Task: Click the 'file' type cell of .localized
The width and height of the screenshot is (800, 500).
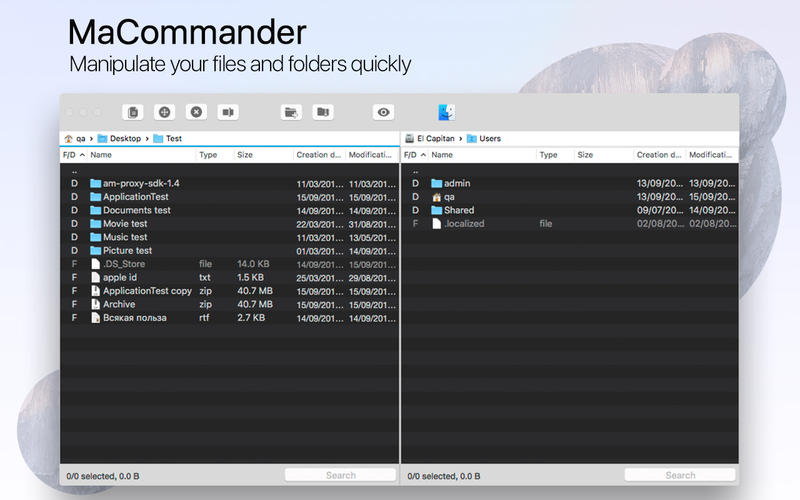Action: (546, 223)
